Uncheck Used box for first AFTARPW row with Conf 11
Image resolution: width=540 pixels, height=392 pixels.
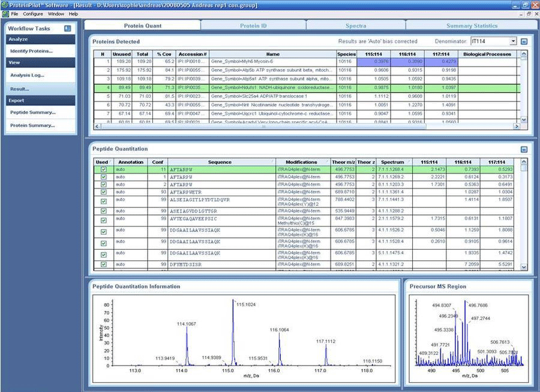point(103,169)
